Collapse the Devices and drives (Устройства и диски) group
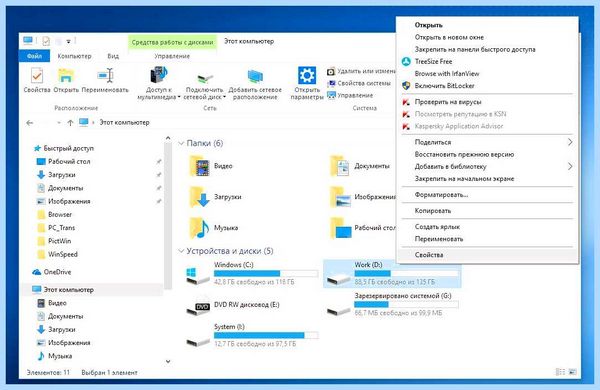The image size is (600, 390). 181,251
